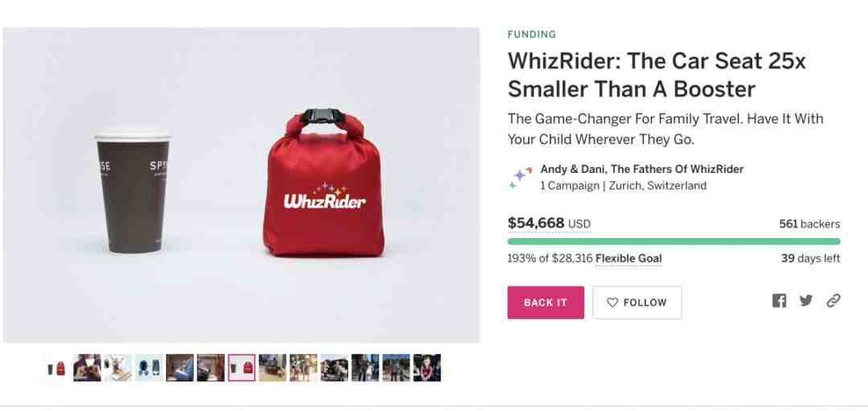The height and width of the screenshot is (411, 868).
Task: Click the green funding progress bar
Action: click(x=674, y=241)
